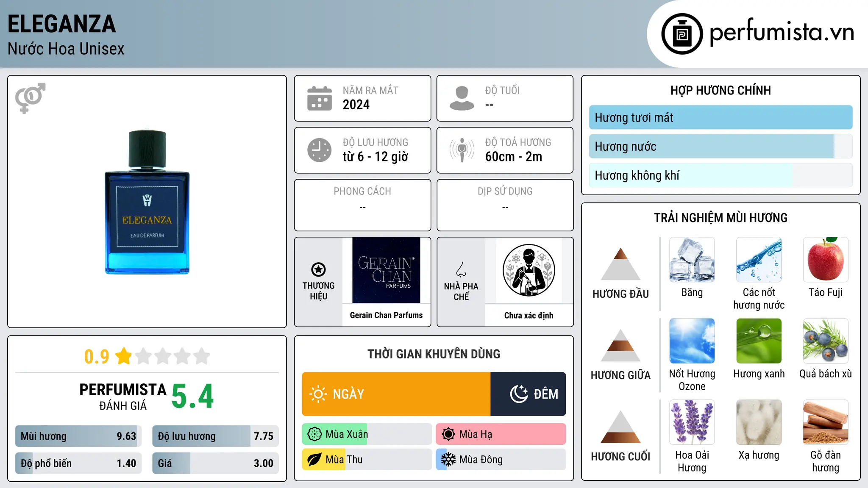Click the sillage icon beside Độ toả hương
The image size is (868, 488).
[462, 150]
